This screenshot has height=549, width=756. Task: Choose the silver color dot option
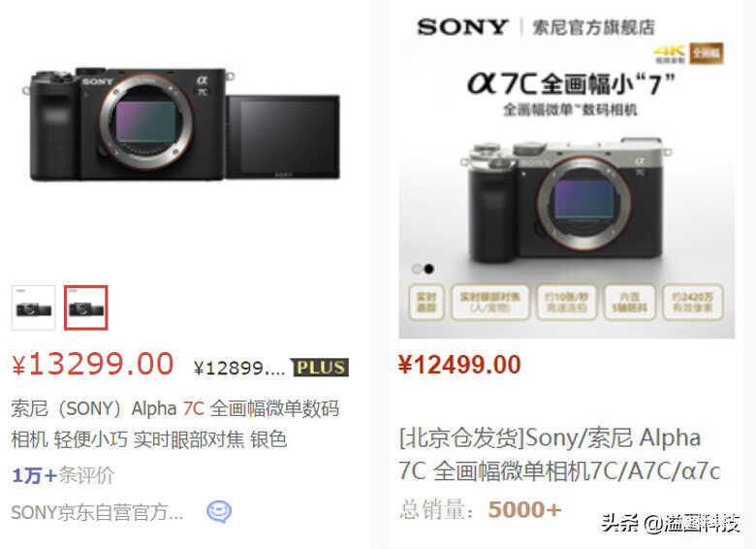point(417,269)
